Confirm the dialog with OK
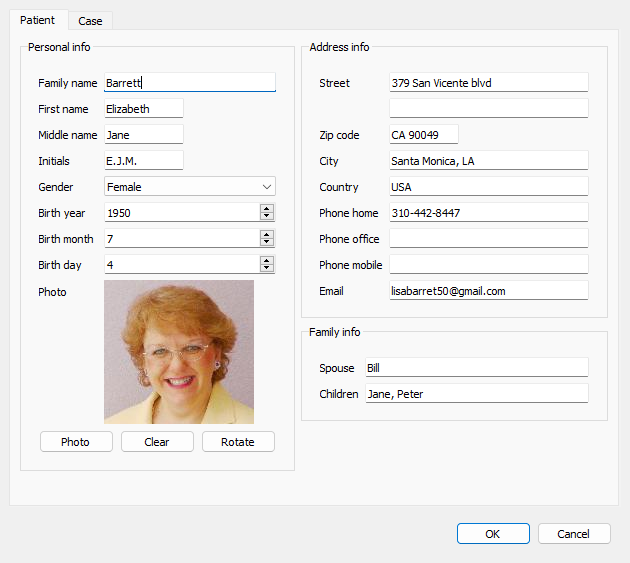630x563 pixels. coord(493,534)
